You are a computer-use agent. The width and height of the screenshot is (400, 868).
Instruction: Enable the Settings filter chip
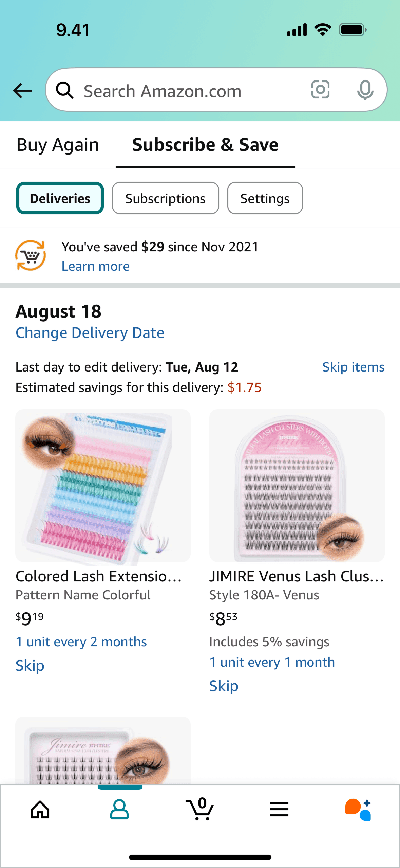(x=265, y=198)
